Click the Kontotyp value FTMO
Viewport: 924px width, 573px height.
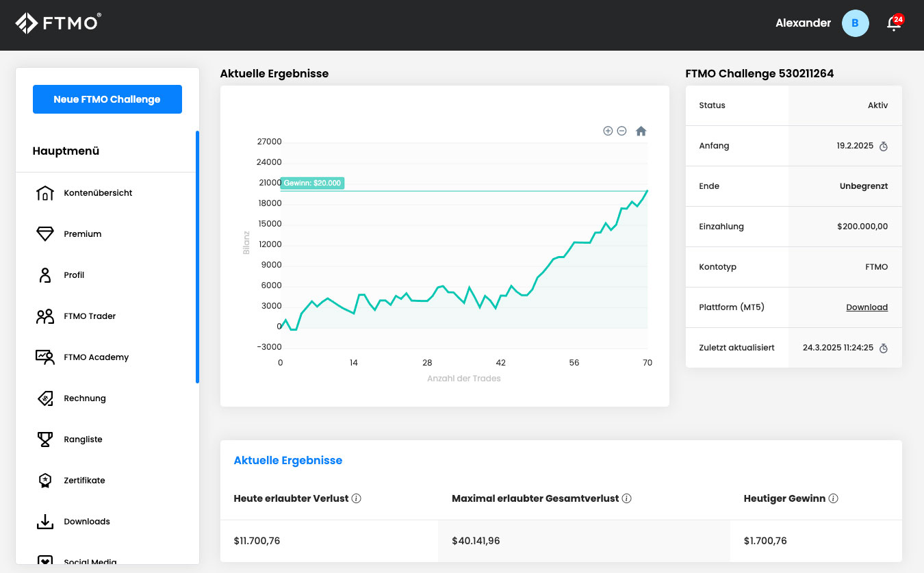[876, 267]
